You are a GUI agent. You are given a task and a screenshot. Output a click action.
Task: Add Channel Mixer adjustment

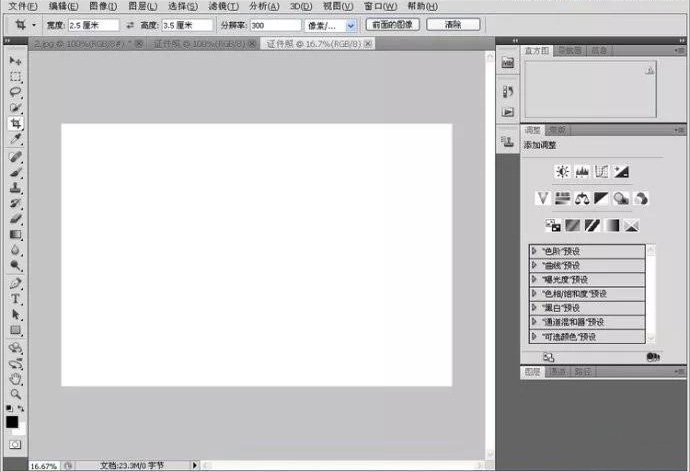(x=641, y=198)
